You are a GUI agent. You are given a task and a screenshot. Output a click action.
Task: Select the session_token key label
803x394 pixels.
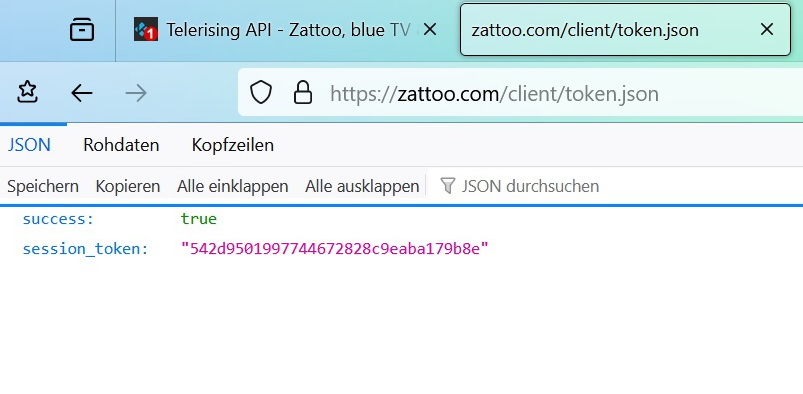pos(86,250)
